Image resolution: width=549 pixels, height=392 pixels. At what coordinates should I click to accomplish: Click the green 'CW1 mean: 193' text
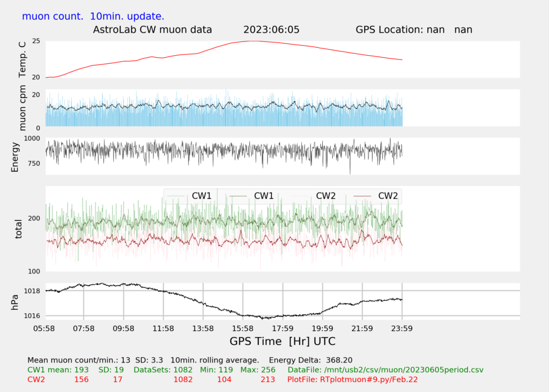tap(58, 370)
